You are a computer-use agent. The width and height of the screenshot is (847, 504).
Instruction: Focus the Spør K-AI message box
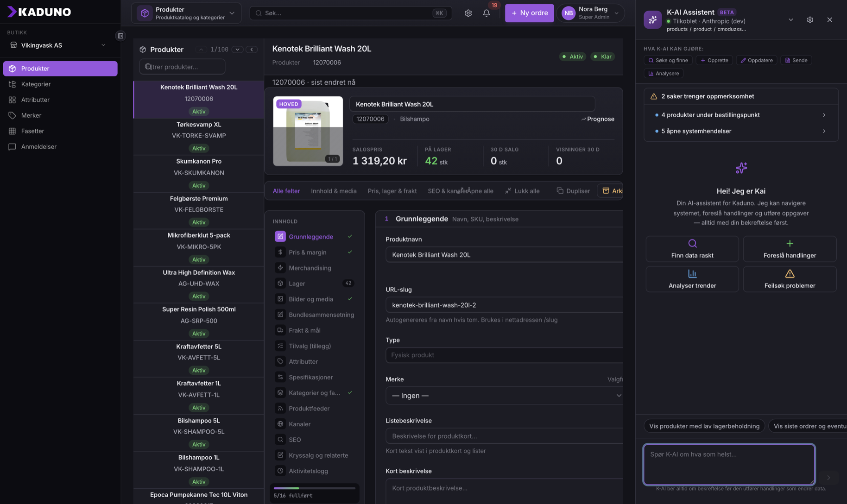tap(729, 464)
